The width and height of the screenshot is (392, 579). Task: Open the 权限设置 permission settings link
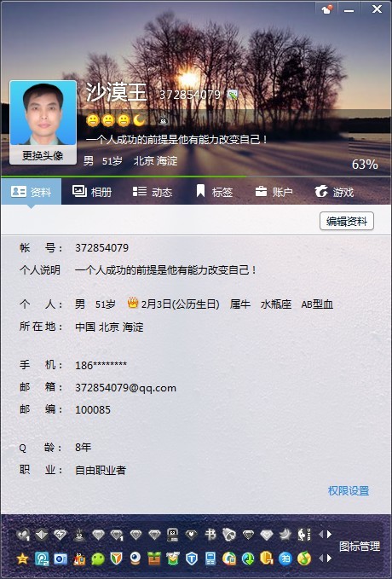pyautogui.click(x=349, y=491)
